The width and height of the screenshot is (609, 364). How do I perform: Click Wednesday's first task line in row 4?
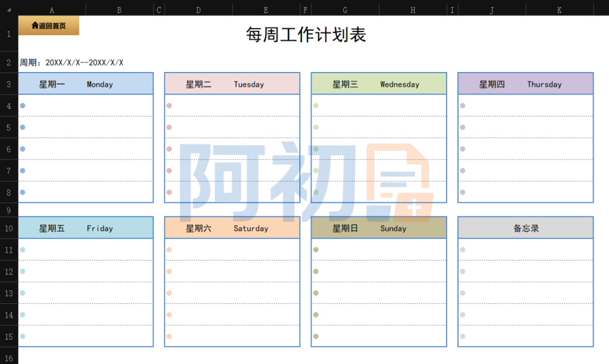(379, 106)
